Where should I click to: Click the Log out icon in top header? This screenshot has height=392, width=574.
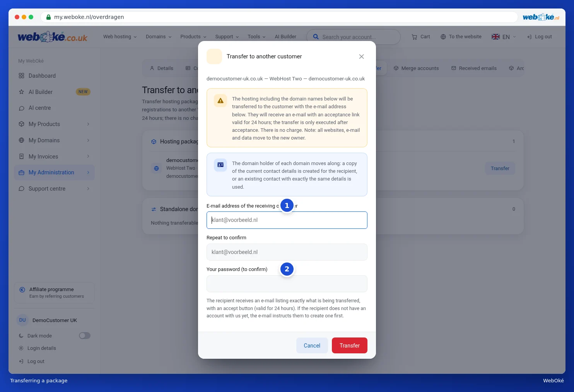coord(529,37)
